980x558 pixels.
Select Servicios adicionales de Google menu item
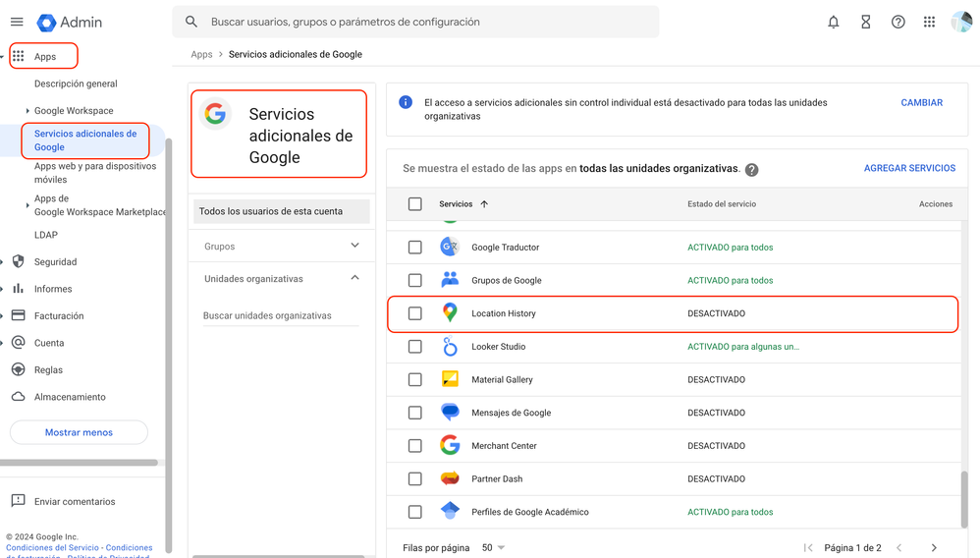(x=85, y=140)
